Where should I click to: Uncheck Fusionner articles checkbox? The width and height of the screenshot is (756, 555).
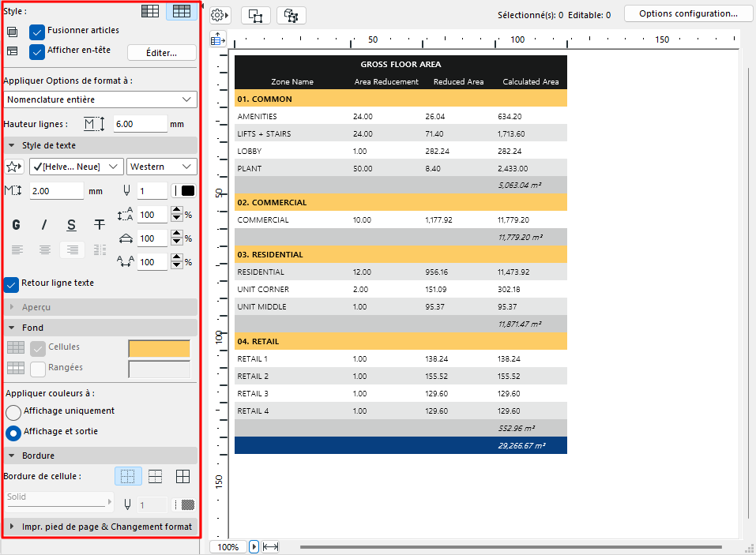(x=37, y=32)
